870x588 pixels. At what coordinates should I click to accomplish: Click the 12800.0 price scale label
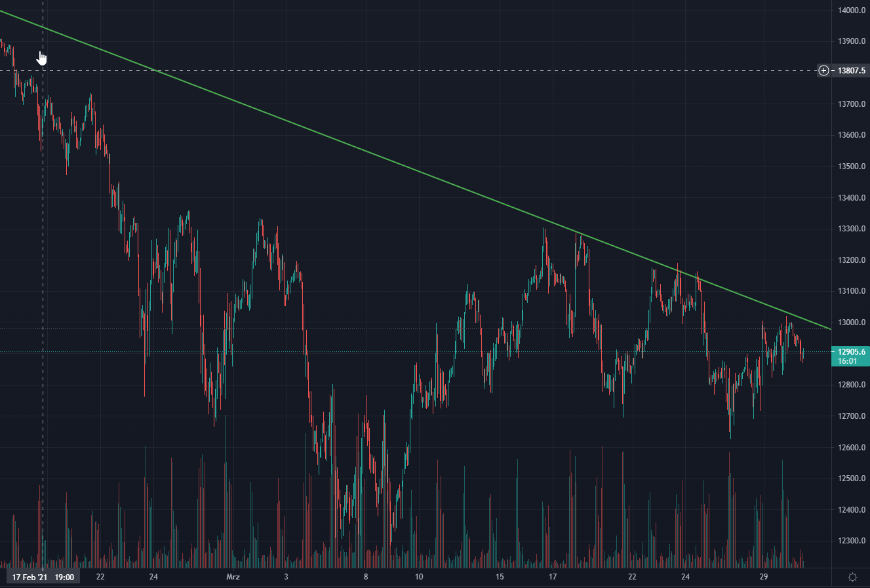(852, 385)
